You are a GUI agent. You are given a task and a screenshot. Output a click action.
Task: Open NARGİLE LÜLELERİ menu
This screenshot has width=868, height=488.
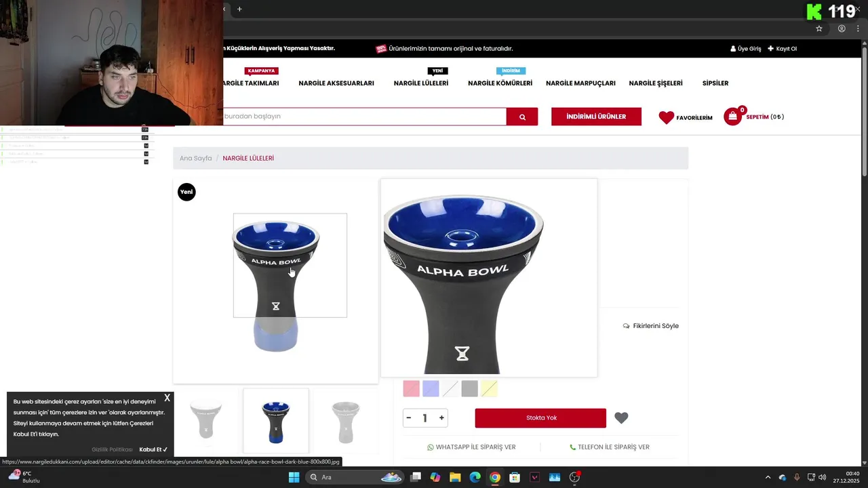click(x=421, y=83)
